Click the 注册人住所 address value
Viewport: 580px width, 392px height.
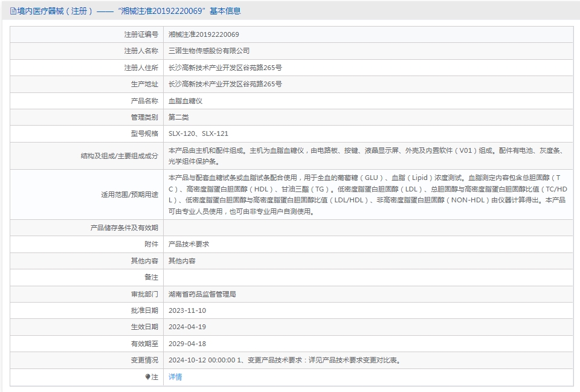(225, 68)
